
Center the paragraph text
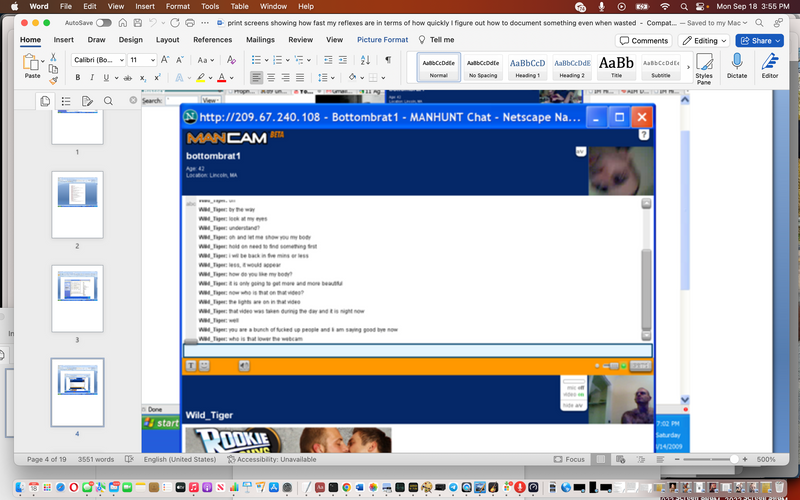tap(271, 78)
